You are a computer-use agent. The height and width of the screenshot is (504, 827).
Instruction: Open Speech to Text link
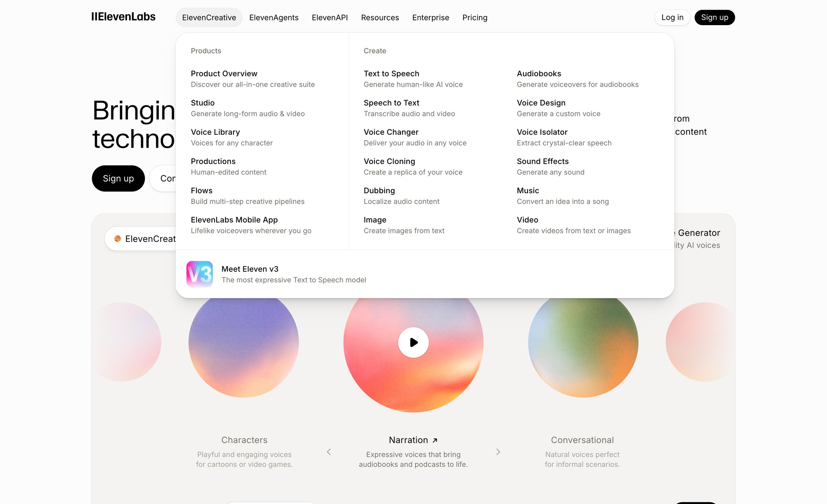[409, 108]
